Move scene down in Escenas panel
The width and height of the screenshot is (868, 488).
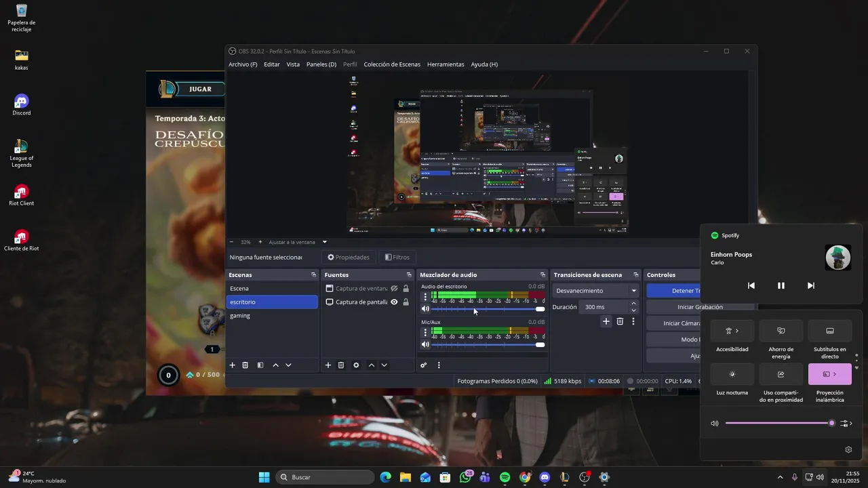(288, 365)
